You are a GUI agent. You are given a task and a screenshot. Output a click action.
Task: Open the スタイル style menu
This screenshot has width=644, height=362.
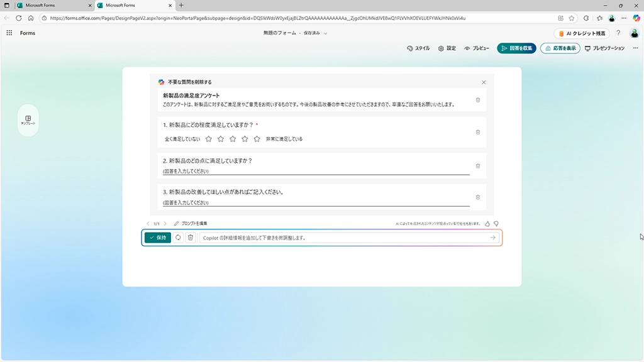point(418,48)
